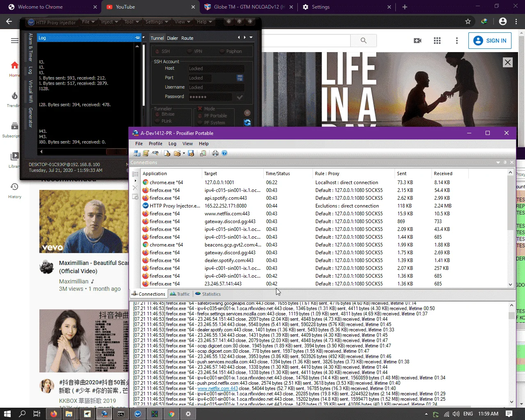Open View dropdown in HTTP Proxy Injector
Image resolution: width=525 pixels, height=420 pixels.
(x=182, y=22)
